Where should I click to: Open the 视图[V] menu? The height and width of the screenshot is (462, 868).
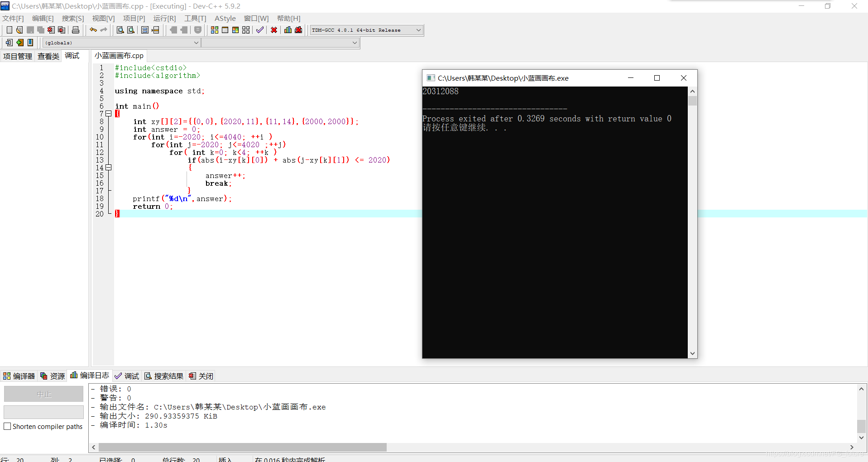pyautogui.click(x=104, y=18)
